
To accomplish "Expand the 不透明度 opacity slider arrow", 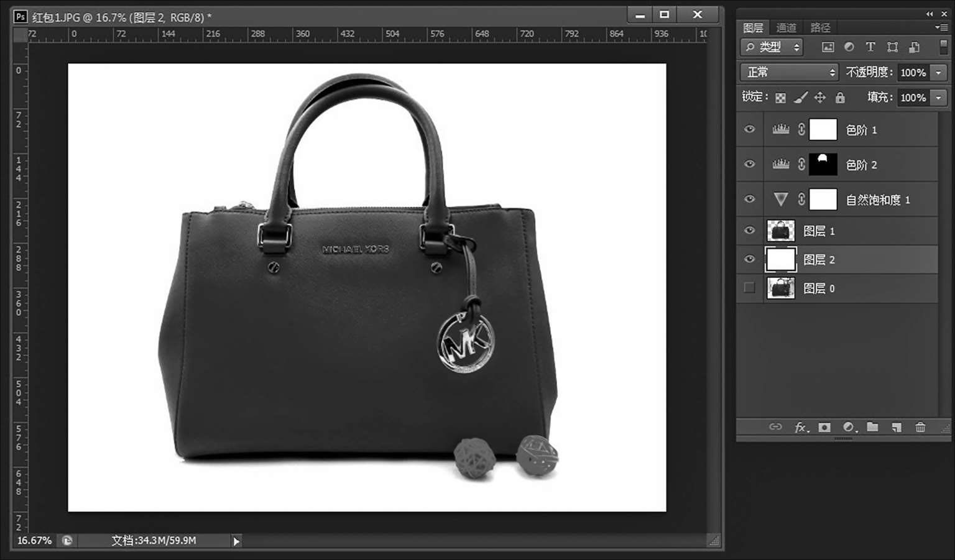I will 938,73.
